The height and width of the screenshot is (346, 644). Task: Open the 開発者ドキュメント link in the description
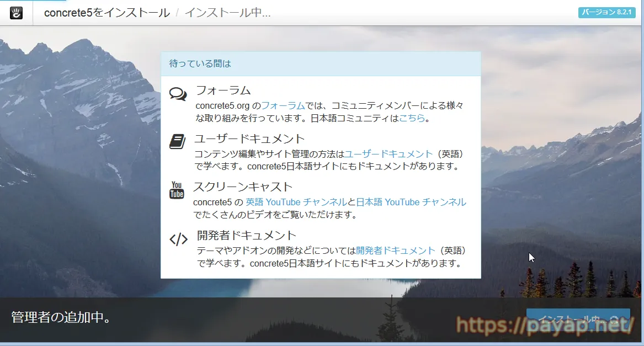[396, 250]
